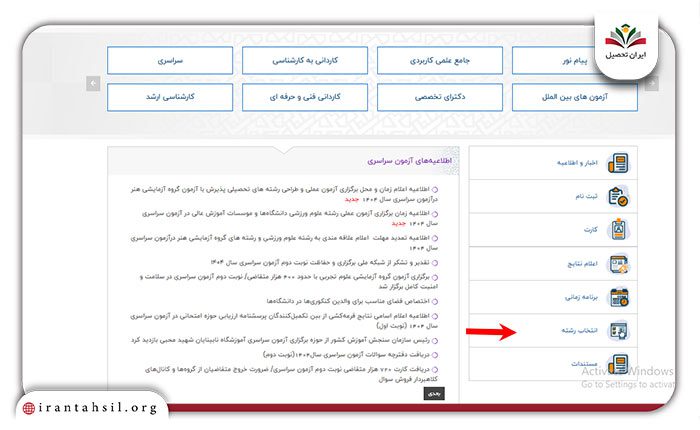
Task: Click the کارت ID badge icon
Action: [x=618, y=230]
